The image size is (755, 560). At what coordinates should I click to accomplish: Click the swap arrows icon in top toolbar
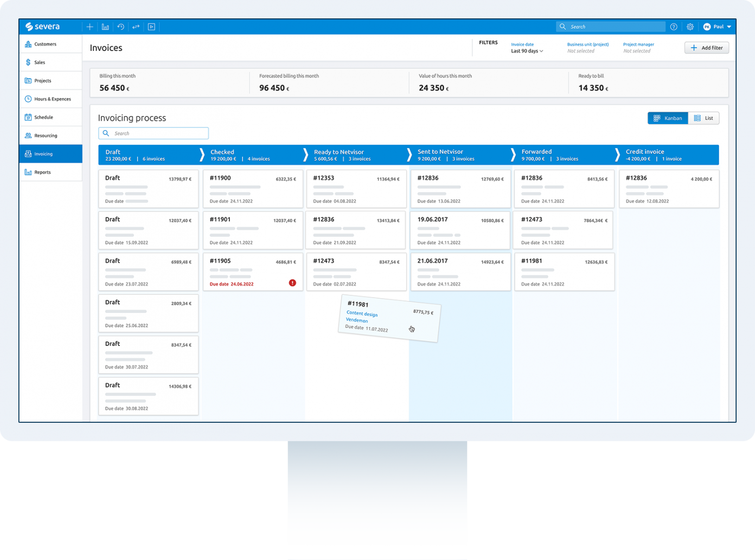pos(136,27)
